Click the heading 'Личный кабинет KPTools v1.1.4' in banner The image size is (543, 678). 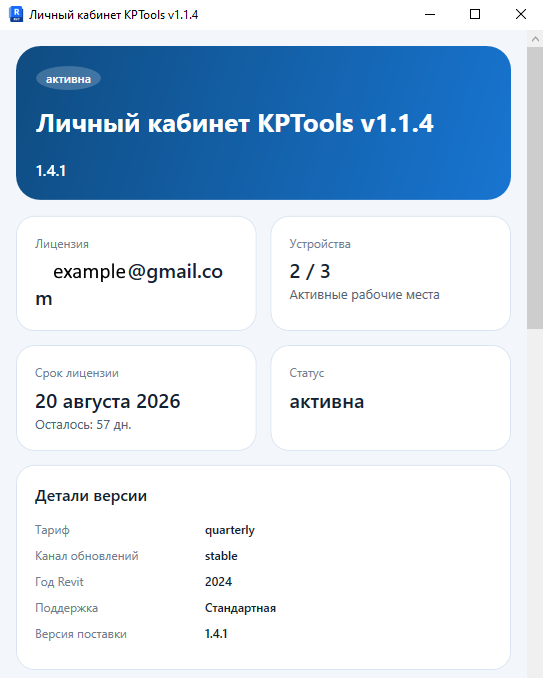pyautogui.click(x=234, y=123)
